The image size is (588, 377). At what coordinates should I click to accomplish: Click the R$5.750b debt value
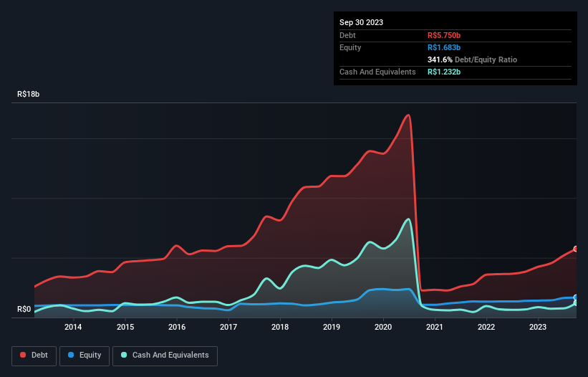tap(444, 35)
